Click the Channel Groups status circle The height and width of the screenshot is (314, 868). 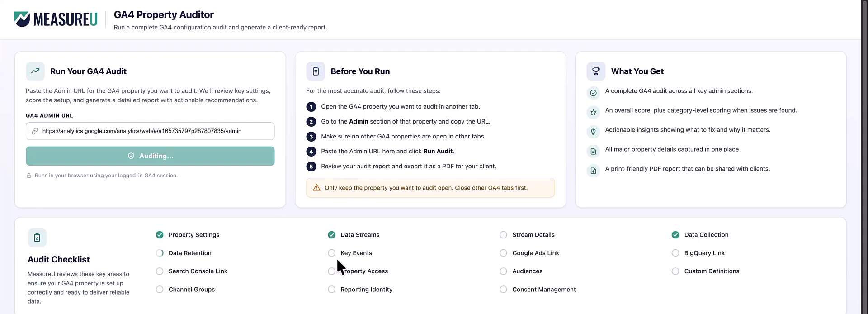point(160,290)
